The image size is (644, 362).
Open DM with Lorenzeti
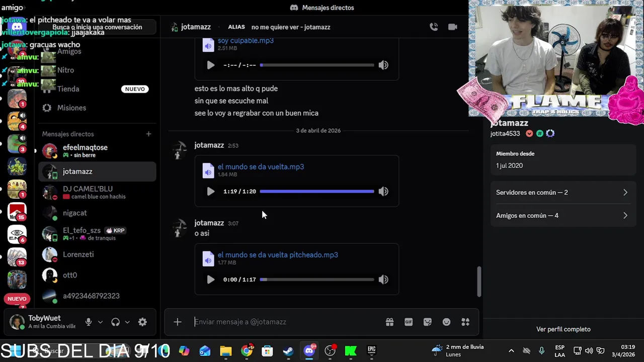click(97, 254)
